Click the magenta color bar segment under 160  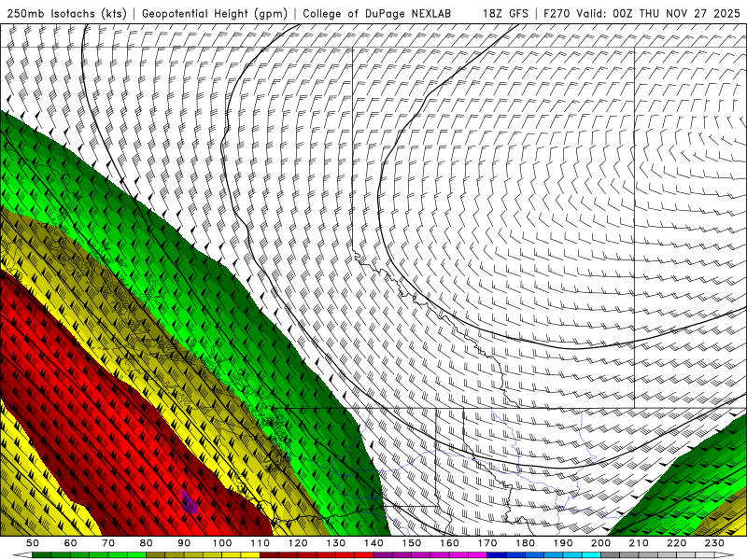[458, 555]
